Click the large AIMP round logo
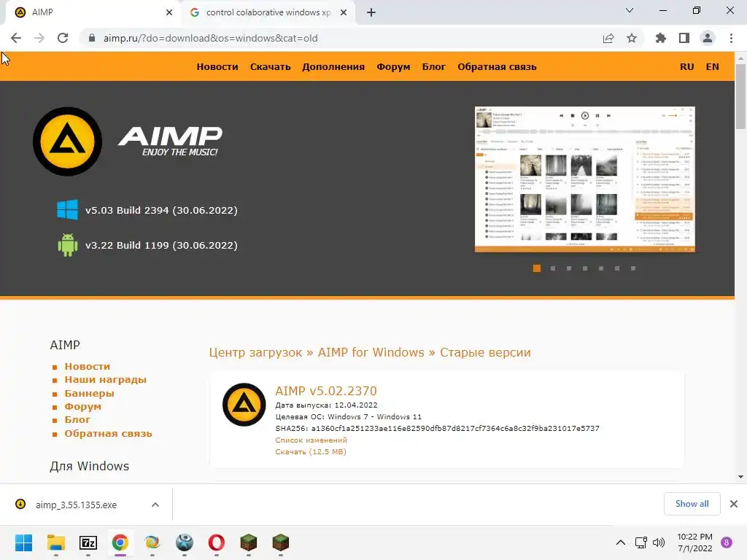 pyautogui.click(x=68, y=141)
